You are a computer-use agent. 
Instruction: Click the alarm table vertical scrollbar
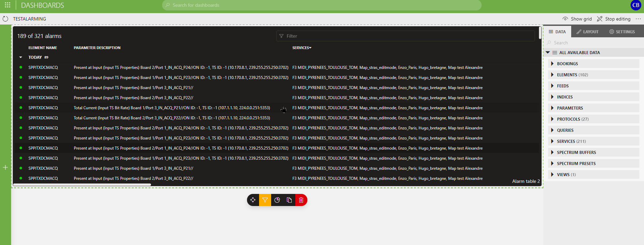[540, 33]
